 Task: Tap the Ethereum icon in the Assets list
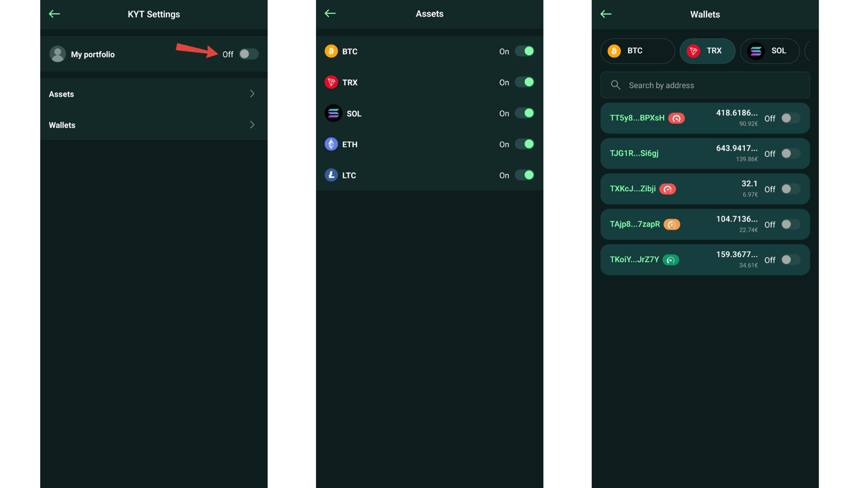(331, 144)
